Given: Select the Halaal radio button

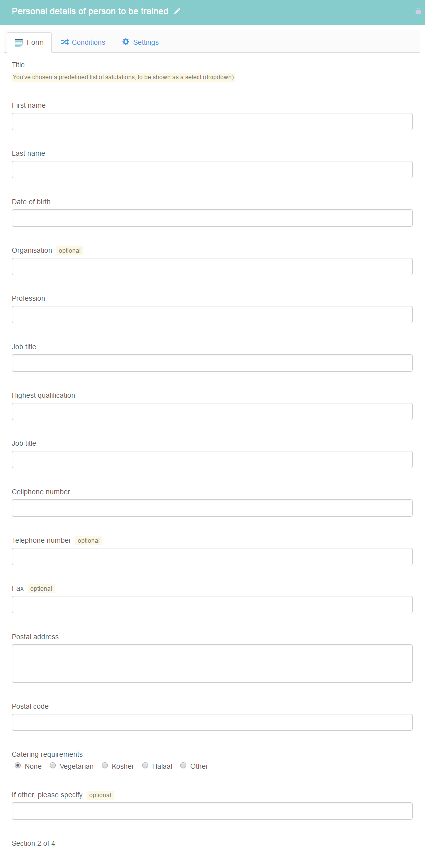Looking at the screenshot, I should click(x=145, y=765).
